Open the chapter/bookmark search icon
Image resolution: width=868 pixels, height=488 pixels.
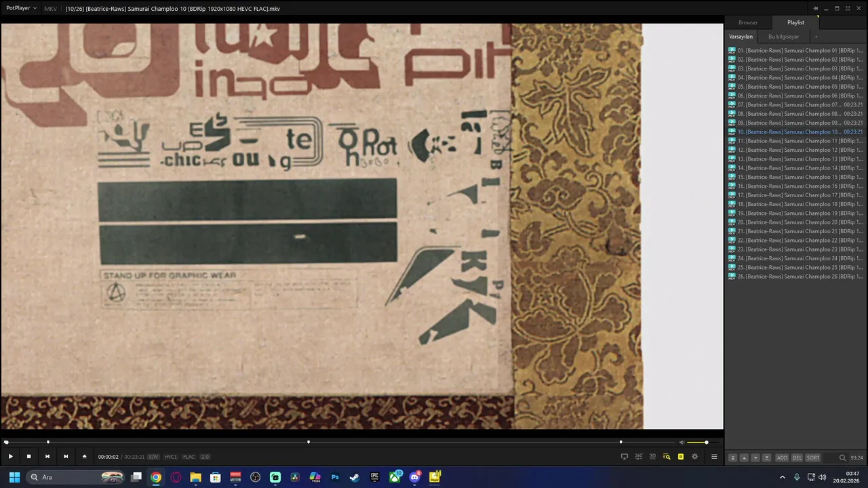667,457
